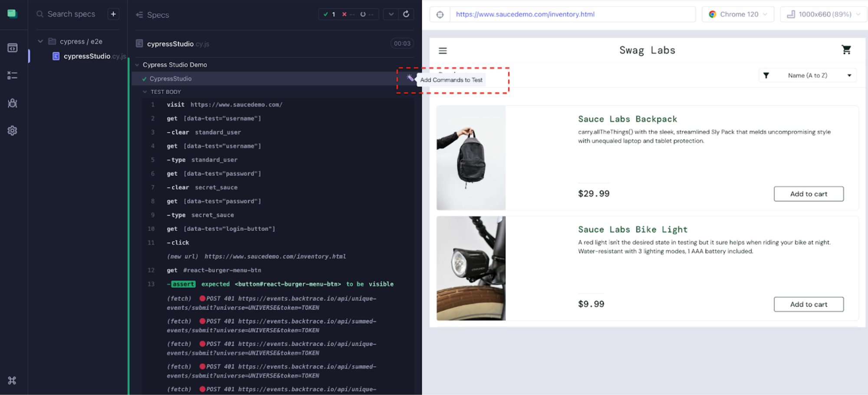
Task: Add Sauce Labs Backpack to cart
Action: (x=808, y=194)
